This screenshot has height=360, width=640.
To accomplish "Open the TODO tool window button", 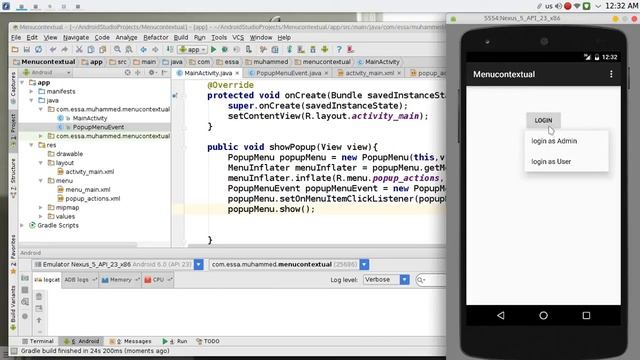I will pos(208,341).
